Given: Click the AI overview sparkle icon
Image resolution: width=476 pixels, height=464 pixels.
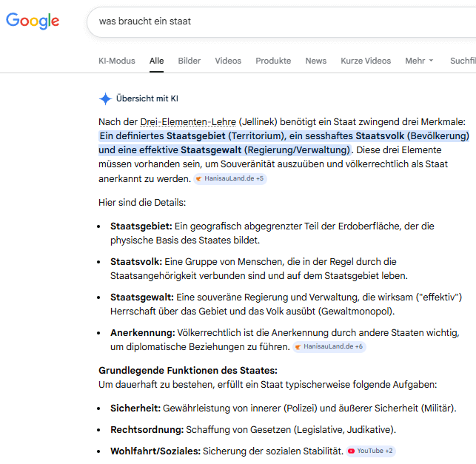Looking at the screenshot, I should [x=106, y=98].
